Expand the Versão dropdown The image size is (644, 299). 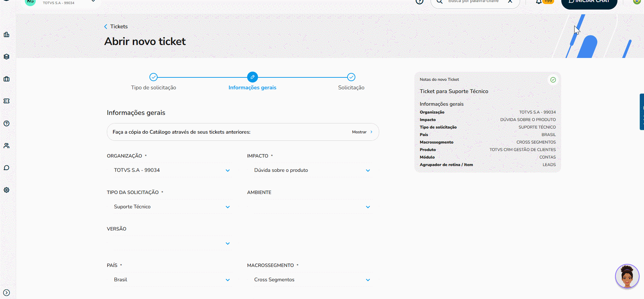[x=172, y=243]
